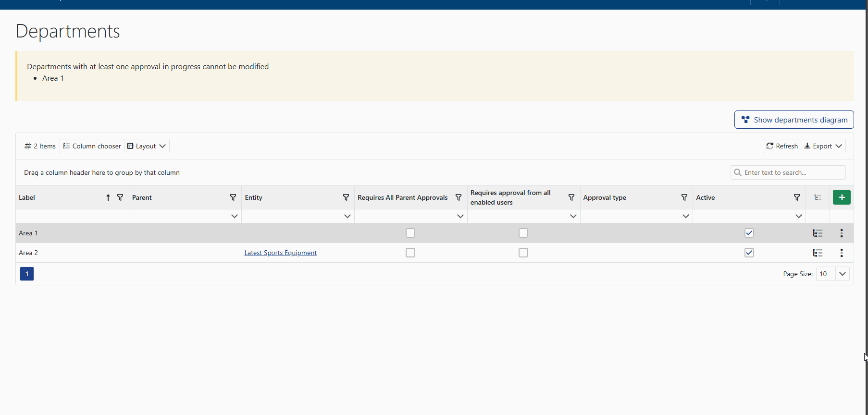Screen dimensions: 868x415
Task: Check Requires approval from all users for Area 2
Action: pyautogui.click(x=523, y=253)
